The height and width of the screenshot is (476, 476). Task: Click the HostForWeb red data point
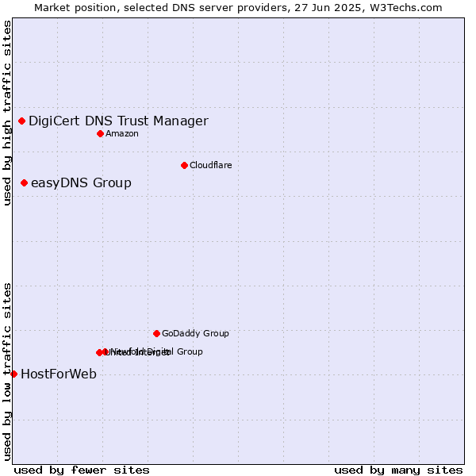(x=14, y=374)
